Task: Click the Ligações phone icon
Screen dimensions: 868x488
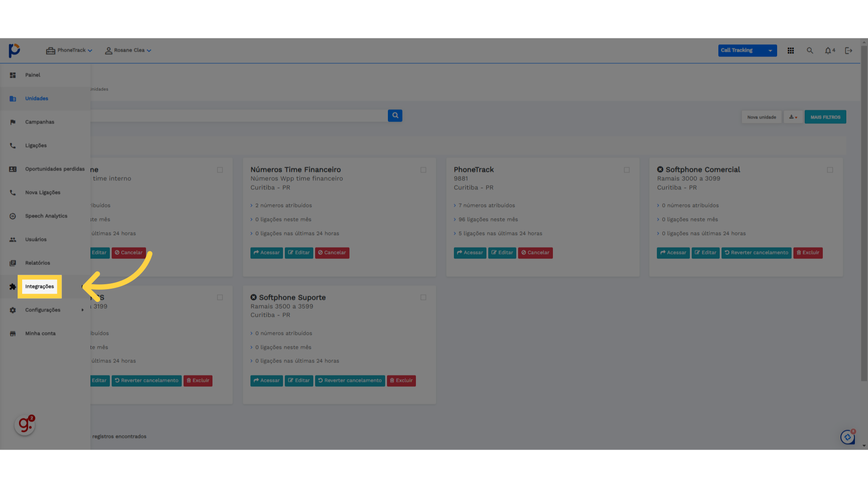Action: click(13, 145)
